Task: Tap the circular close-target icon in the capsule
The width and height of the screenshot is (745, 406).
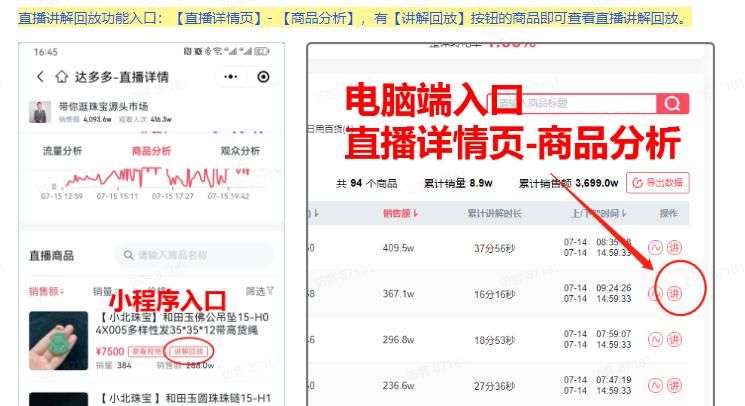Action: tap(263, 76)
